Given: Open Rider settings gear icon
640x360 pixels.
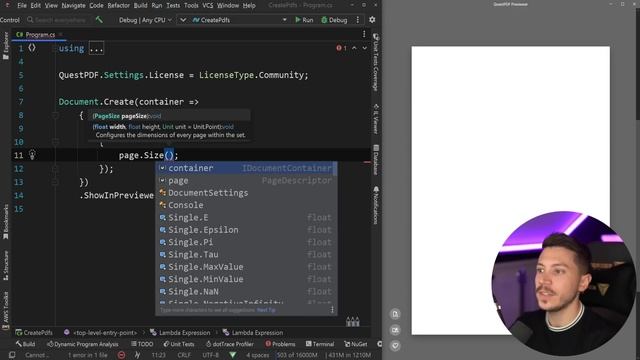Looking at the screenshot, I should [372, 20].
